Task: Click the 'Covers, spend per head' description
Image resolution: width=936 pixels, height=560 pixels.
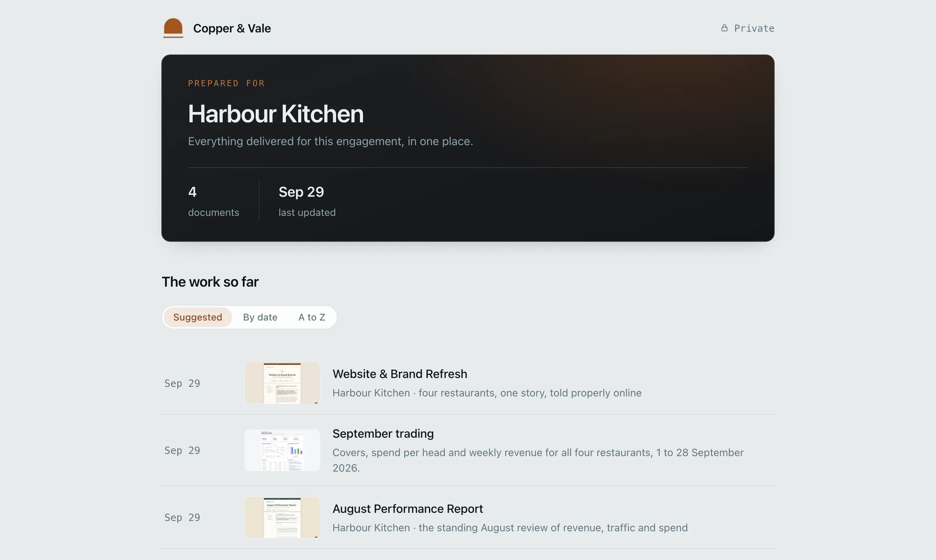Action: pos(538,460)
